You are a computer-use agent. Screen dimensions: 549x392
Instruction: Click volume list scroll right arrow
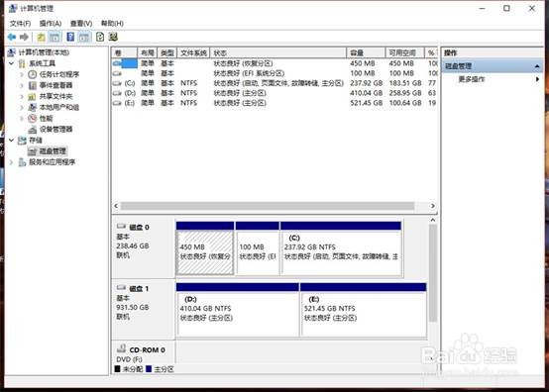coord(433,206)
